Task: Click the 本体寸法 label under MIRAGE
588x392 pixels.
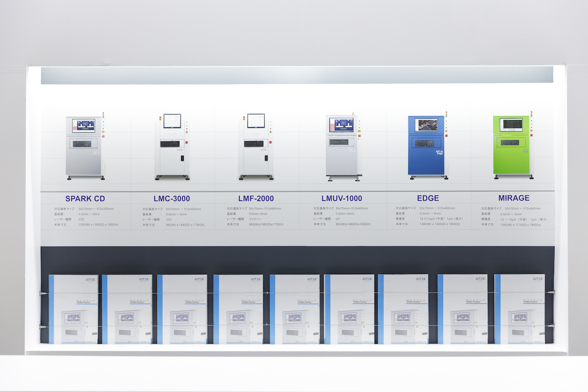Action: coord(487,225)
